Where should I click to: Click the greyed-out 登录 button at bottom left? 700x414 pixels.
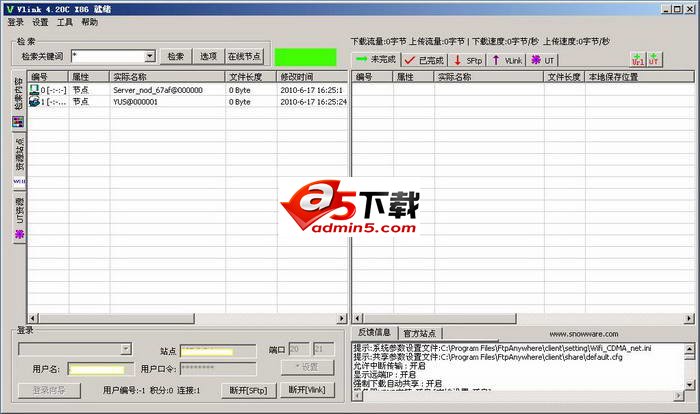(x=49, y=390)
